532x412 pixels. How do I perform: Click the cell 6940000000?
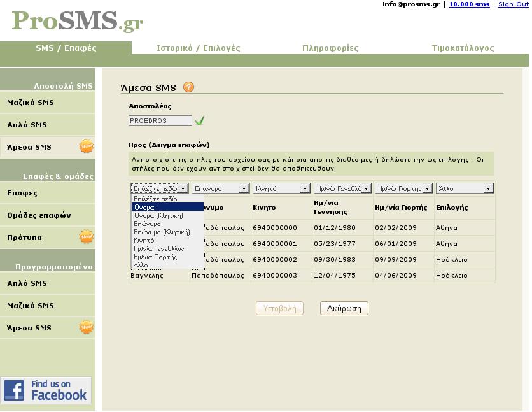click(x=275, y=228)
